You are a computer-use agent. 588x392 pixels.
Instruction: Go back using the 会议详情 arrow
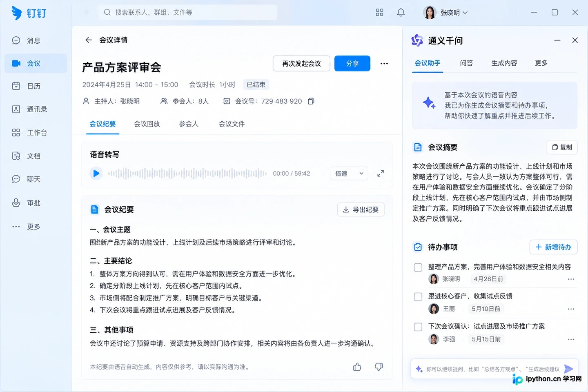point(89,40)
